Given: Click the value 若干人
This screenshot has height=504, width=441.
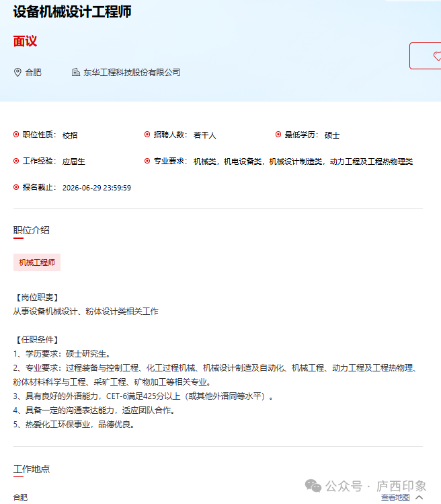Looking at the screenshot, I should pos(204,135).
